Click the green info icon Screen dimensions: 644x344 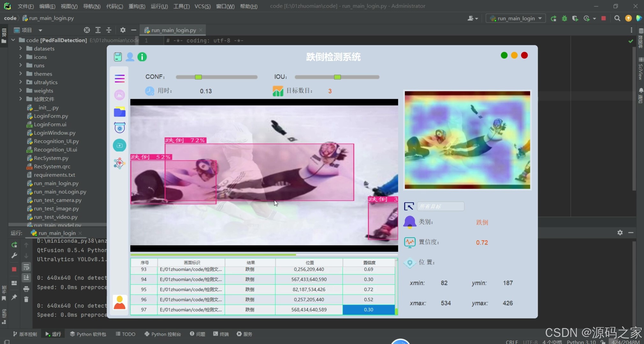[x=142, y=57]
